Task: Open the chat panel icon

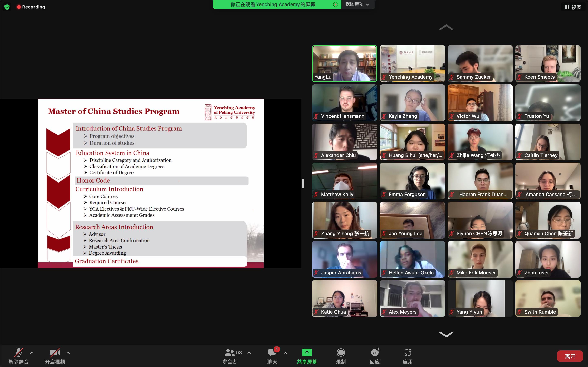Action: click(272, 353)
